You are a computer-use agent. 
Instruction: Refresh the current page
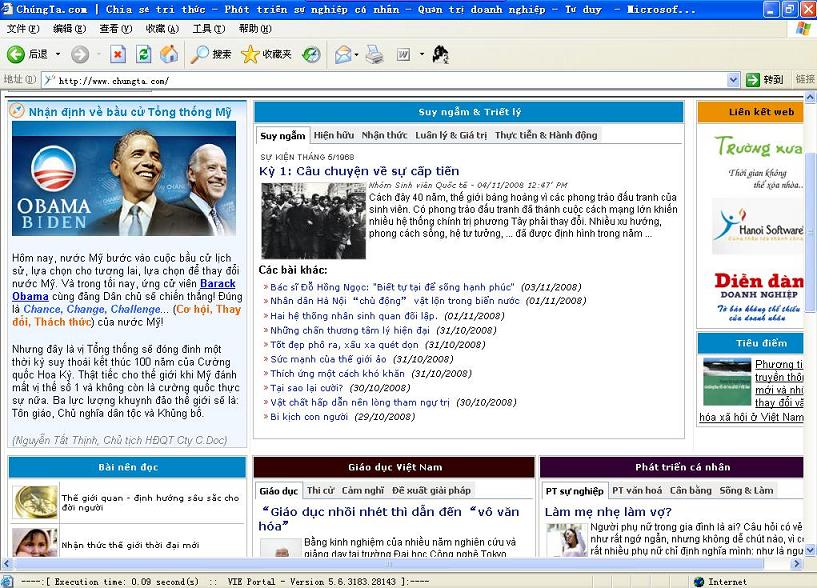[x=144, y=54]
